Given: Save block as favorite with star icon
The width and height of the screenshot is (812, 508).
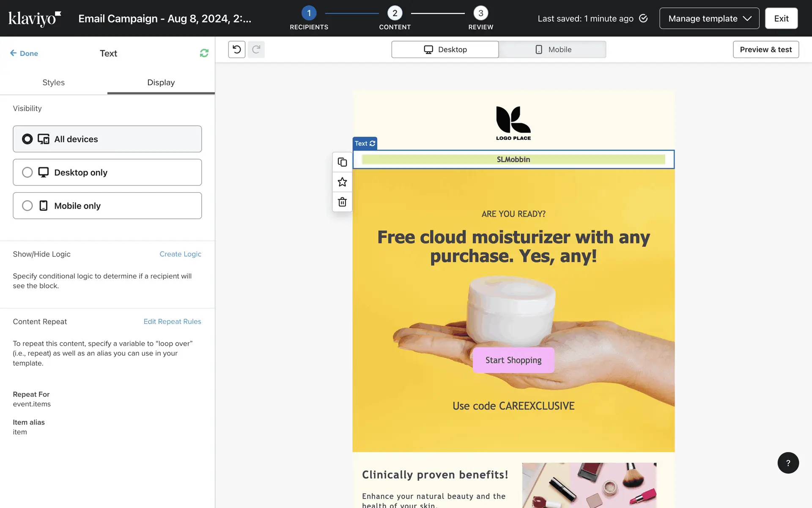Looking at the screenshot, I should tap(342, 182).
